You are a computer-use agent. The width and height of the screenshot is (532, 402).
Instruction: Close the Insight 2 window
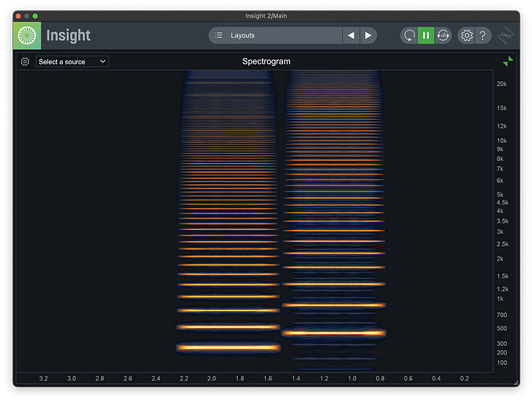tap(18, 16)
